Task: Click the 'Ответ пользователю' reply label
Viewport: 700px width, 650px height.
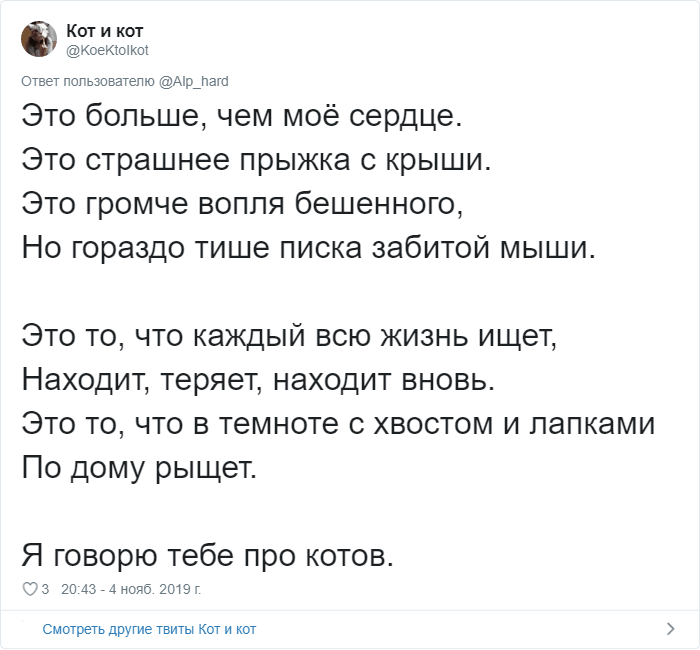Action: coord(88,81)
